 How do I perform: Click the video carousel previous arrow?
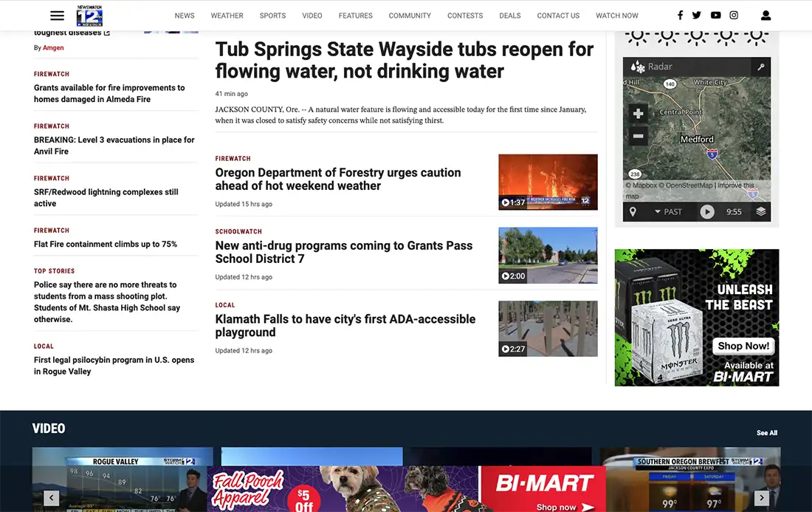(x=51, y=498)
